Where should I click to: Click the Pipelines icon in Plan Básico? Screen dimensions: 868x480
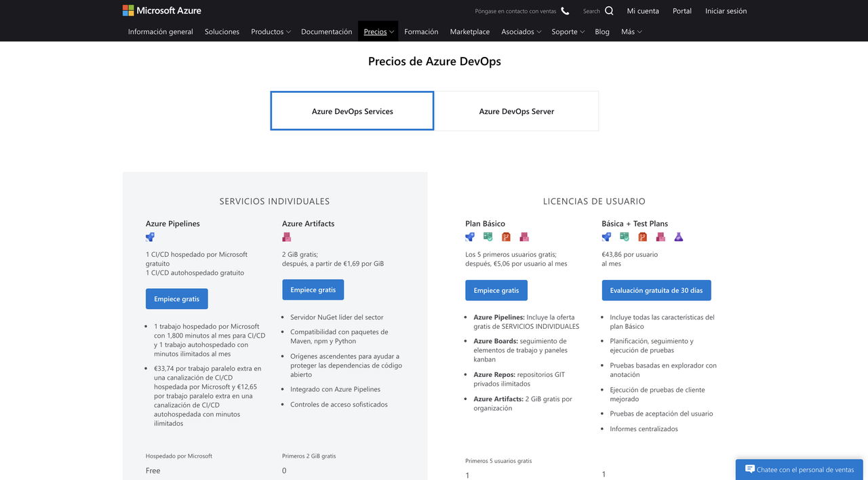(x=470, y=237)
